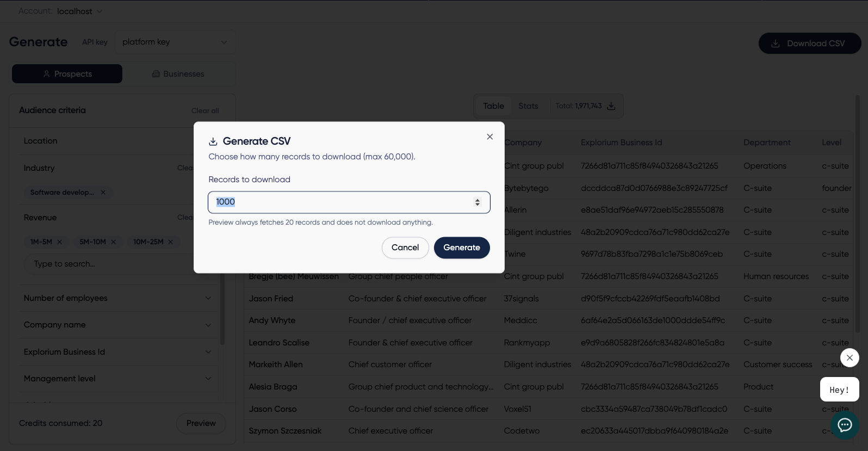Switch to the Businesses tab

pos(178,74)
